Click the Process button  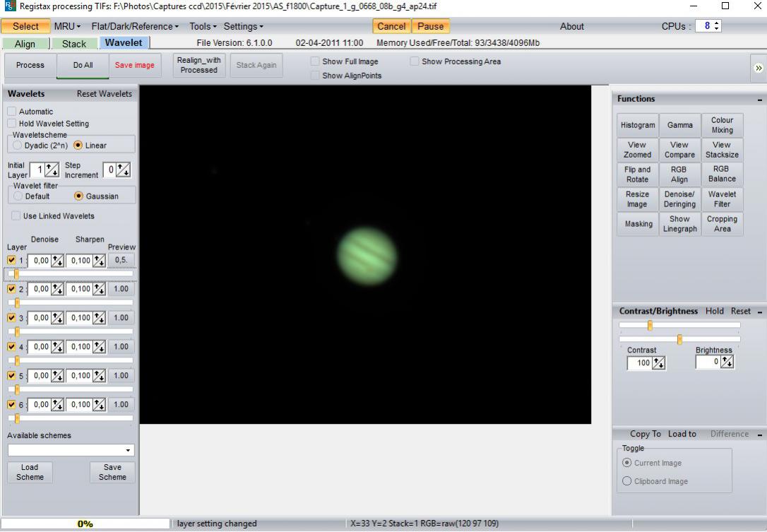pos(30,65)
